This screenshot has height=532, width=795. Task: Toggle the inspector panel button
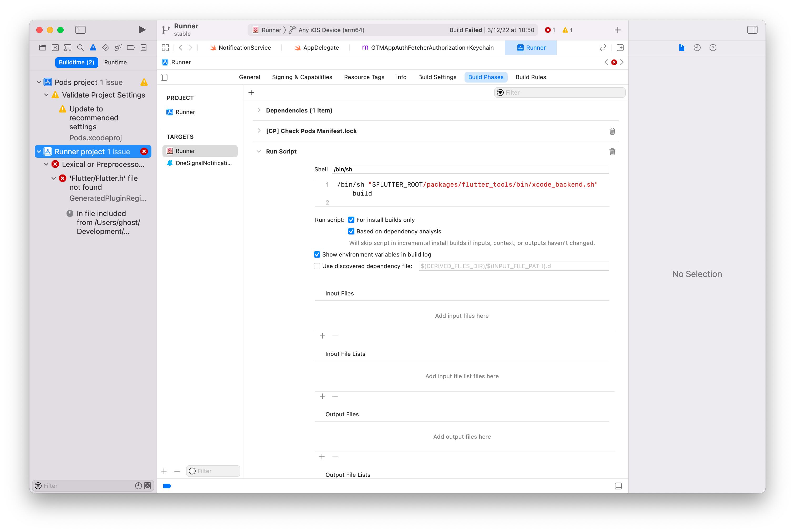coord(752,30)
